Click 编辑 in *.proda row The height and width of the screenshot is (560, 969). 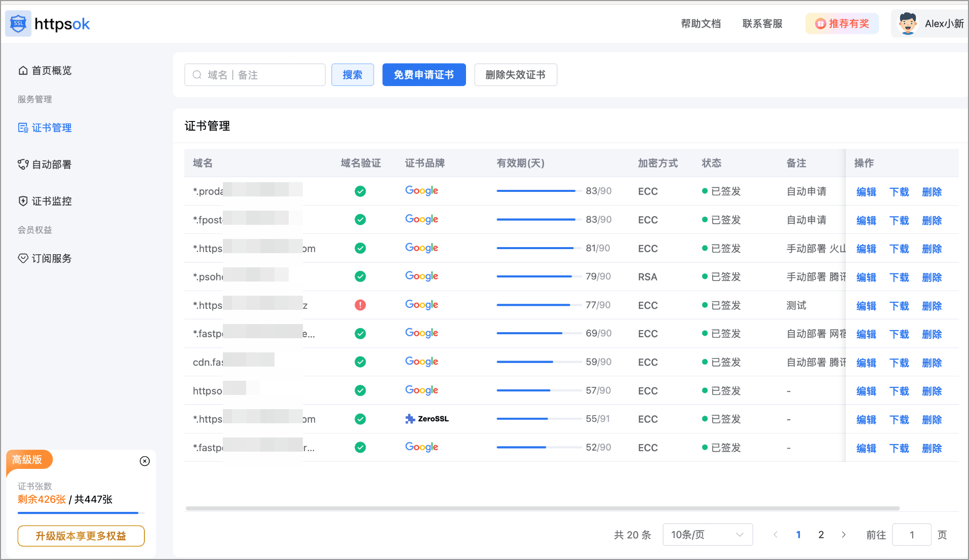tap(866, 192)
